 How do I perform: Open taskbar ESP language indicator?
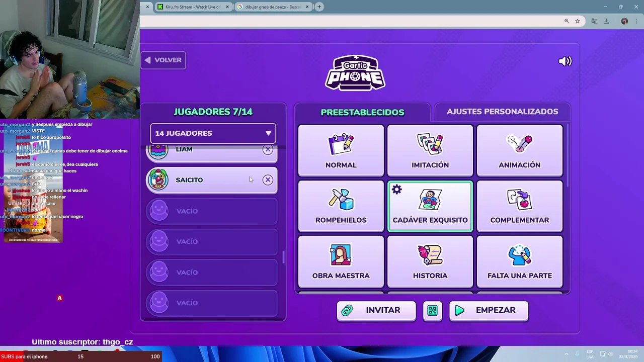[x=590, y=354]
